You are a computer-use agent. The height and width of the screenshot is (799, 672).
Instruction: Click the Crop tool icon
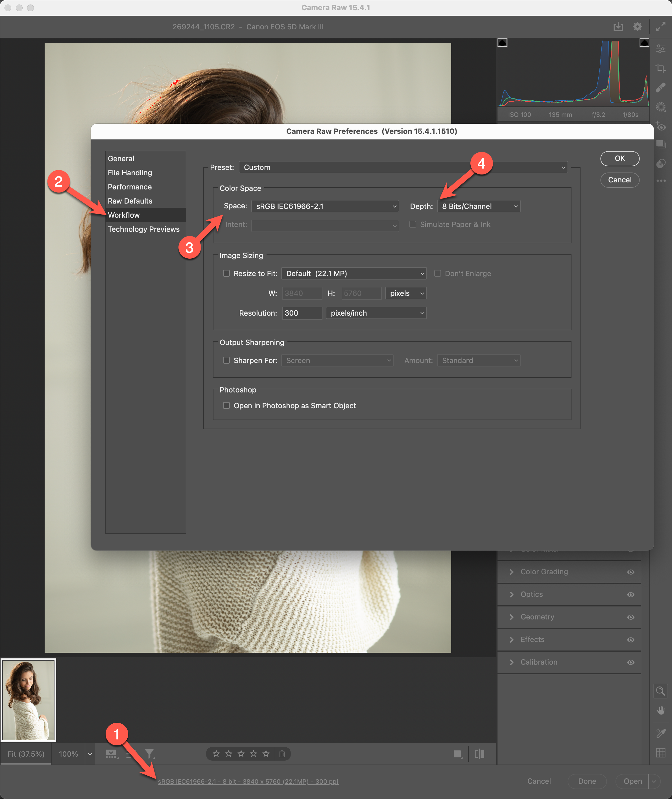661,69
